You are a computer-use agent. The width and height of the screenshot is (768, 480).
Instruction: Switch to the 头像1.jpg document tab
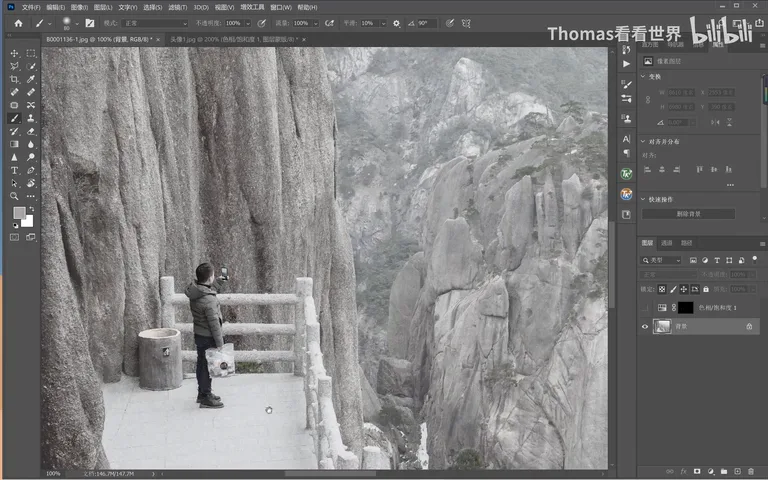[x=233, y=39]
